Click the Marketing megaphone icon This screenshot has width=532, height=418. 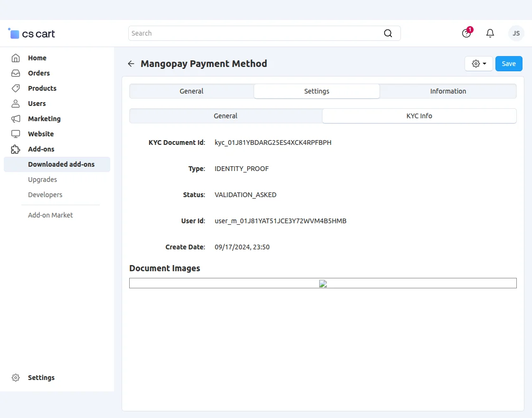coord(16,119)
